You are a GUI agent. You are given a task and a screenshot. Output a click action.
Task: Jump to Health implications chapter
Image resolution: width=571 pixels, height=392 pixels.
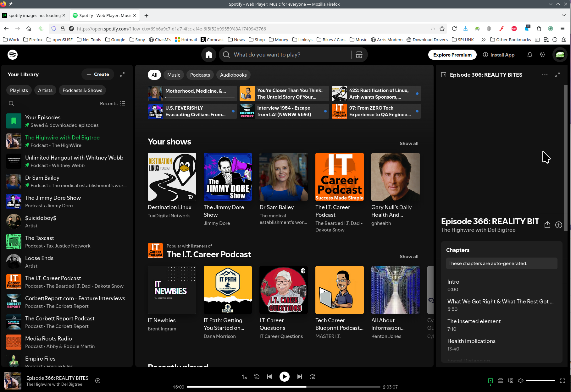(x=502, y=345)
